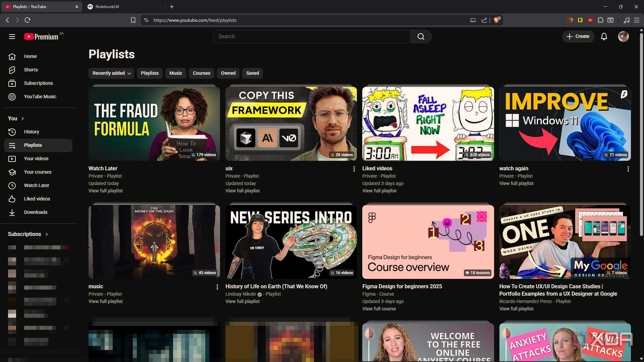Open the watch again playlist thumbnail
Image resolution: width=644 pixels, height=362 pixels.
point(565,123)
